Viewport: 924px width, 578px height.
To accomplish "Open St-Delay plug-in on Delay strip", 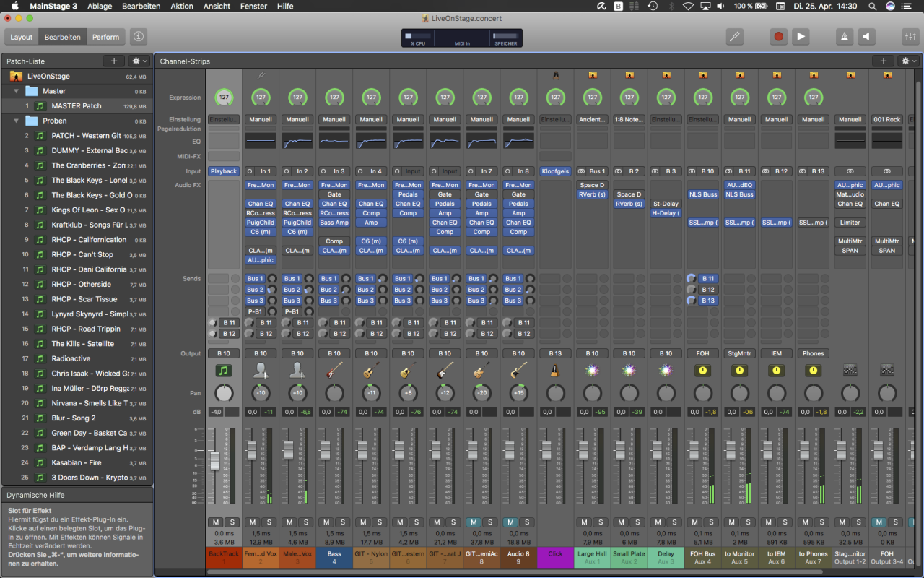I will click(x=666, y=204).
